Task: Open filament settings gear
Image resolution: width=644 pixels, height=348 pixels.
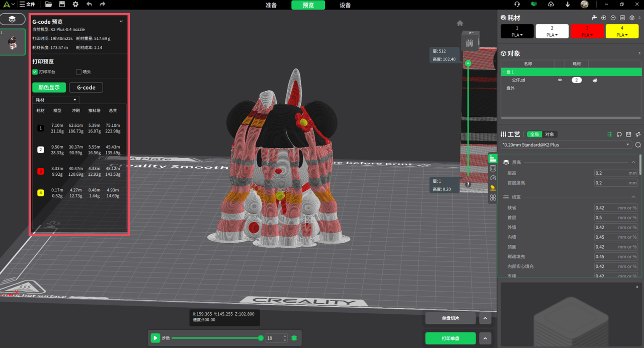Action: point(632,18)
